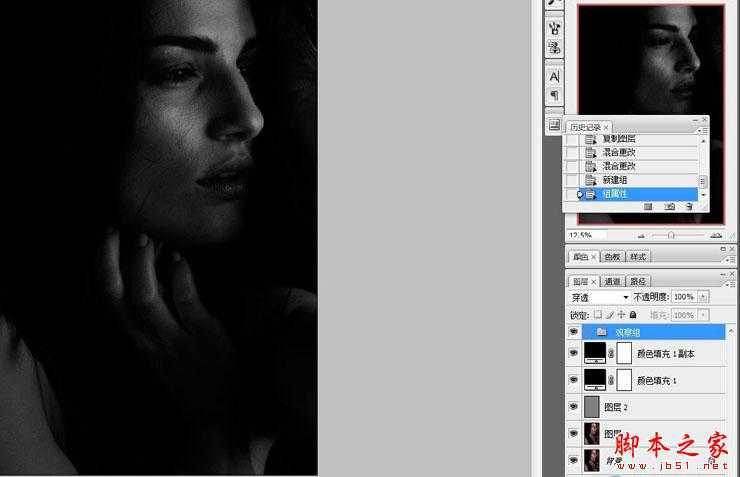Click the 背景 layer thumbnail
Screen dimensions: 740x477
pyautogui.click(x=592, y=460)
